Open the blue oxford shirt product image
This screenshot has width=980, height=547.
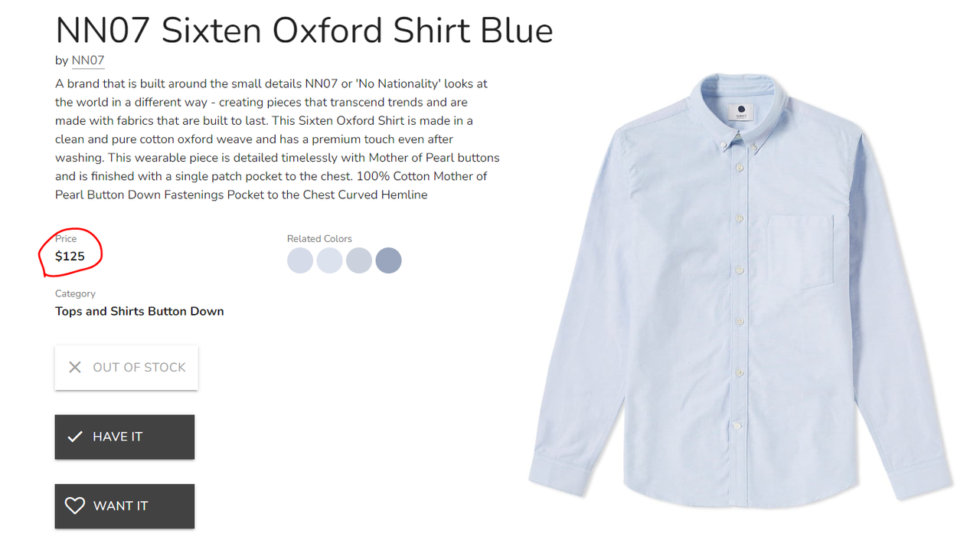coord(740,291)
